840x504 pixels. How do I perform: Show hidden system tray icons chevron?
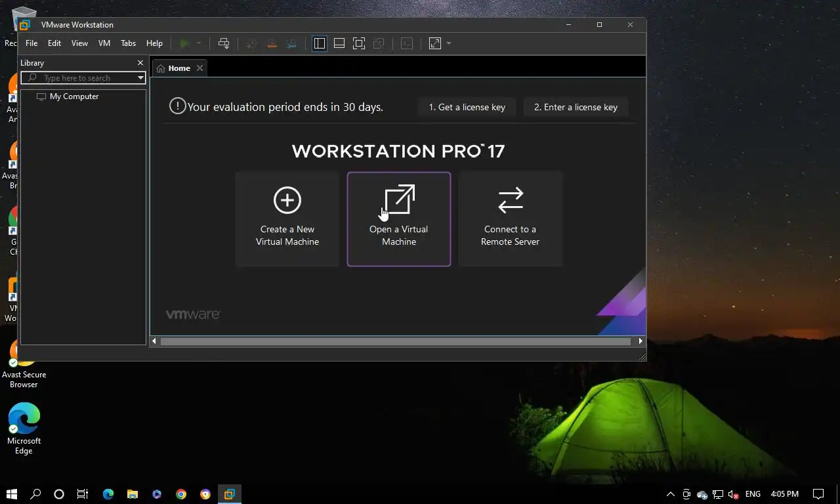click(x=670, y=494)
